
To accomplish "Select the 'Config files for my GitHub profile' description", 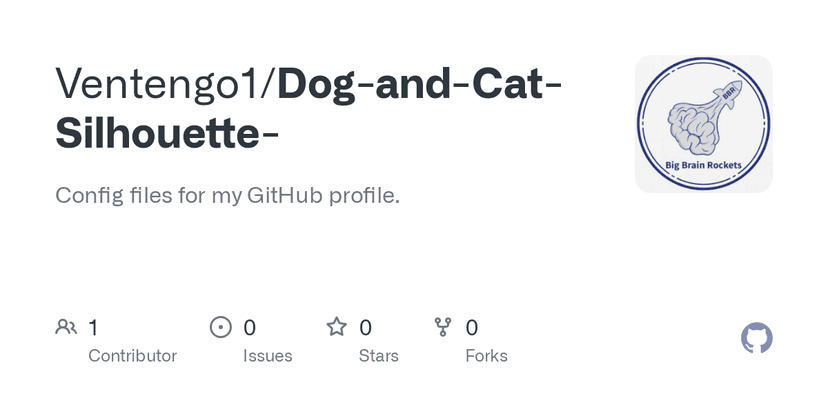I will pos(227,195).
